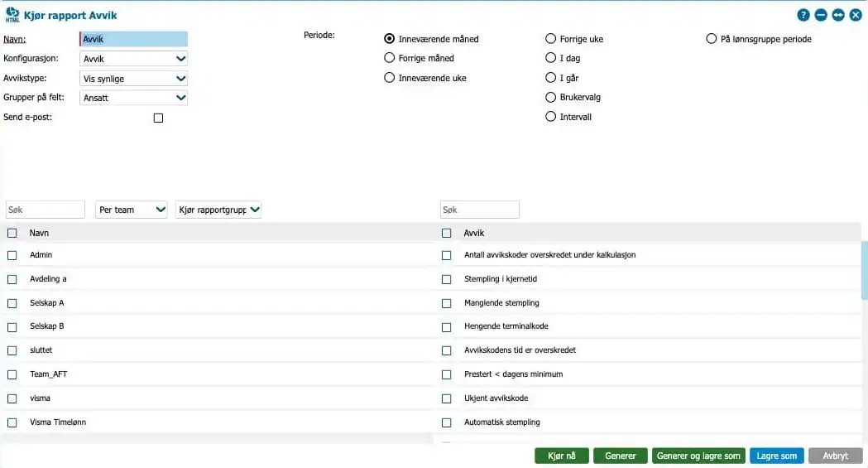Open the help question-mark icon
This screenshot has width=868, height=468.
click(x=803, y=15)
